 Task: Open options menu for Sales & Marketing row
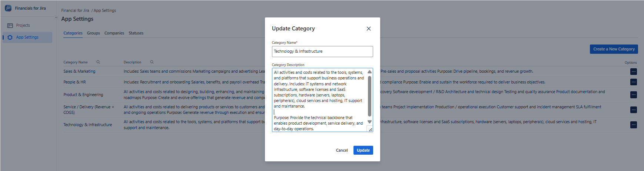pyautogui.click(x=634, y=72)
